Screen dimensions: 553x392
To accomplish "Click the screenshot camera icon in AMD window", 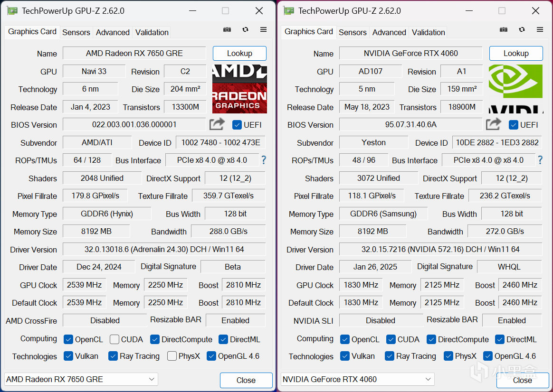I will coord(227,29).
